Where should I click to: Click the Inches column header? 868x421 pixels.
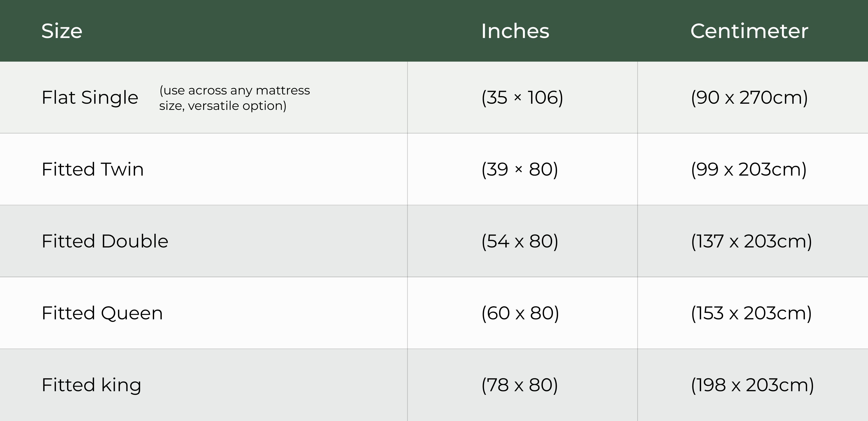515,31
